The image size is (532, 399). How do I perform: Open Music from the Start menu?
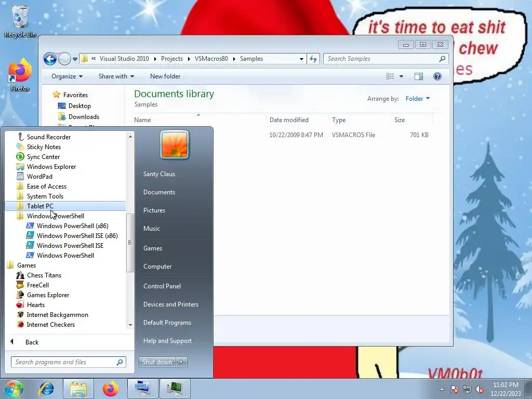151,229
